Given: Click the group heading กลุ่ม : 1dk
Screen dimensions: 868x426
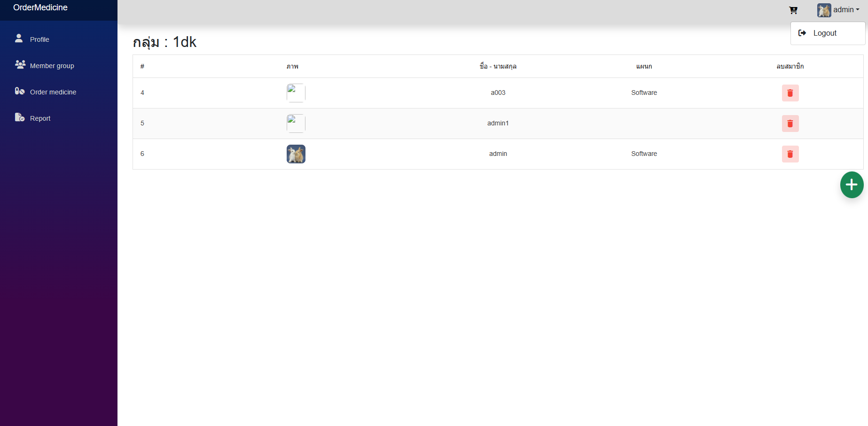Looking at the screenshot, I should 164,42.
